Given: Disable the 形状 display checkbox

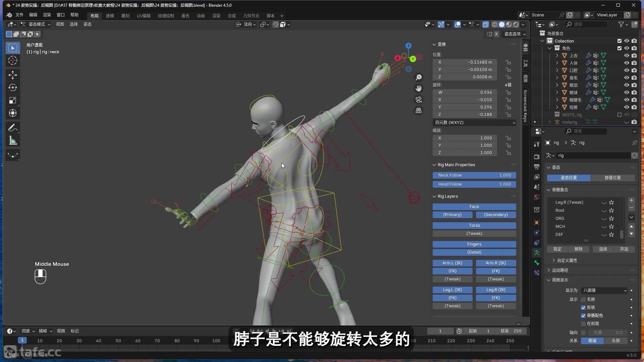Looking at the screenshot, I should tap(583, 308).
